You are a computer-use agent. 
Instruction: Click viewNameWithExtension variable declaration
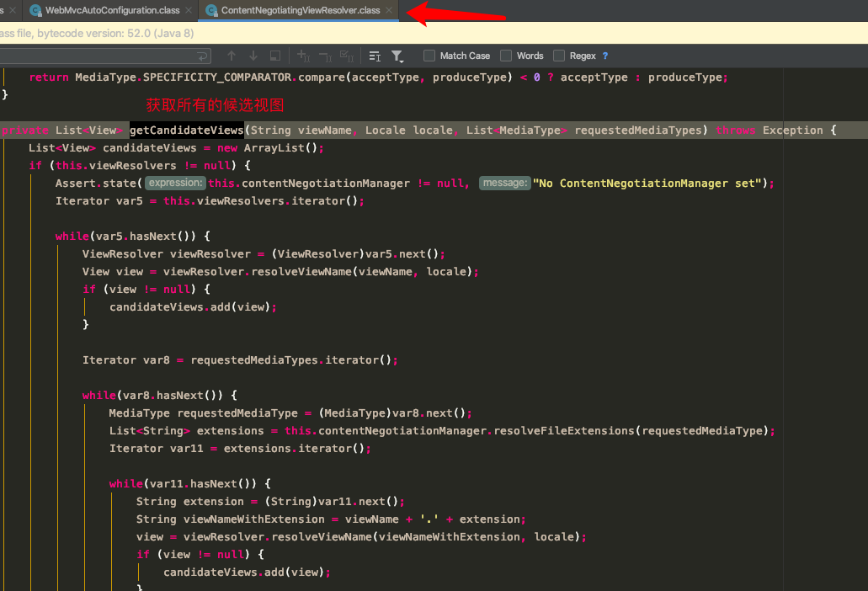[254, 519]
